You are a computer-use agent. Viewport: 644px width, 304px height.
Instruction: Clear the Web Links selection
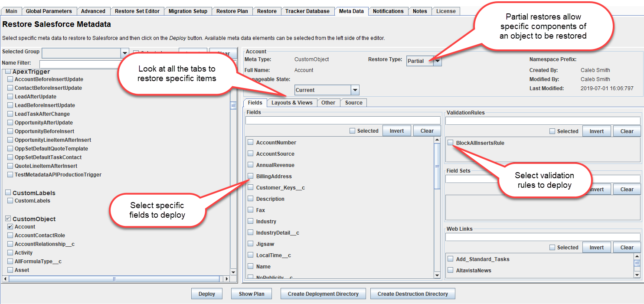coord(627,248)
